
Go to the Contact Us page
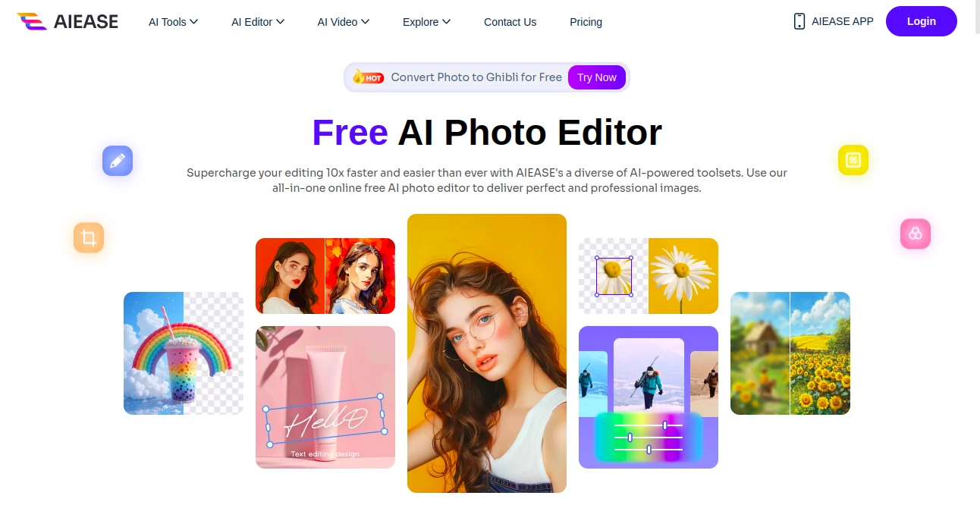[510, 22]
